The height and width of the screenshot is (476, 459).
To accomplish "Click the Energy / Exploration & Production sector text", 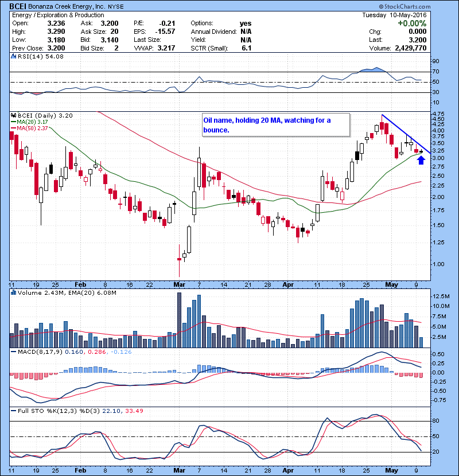I will pos(58,15).
